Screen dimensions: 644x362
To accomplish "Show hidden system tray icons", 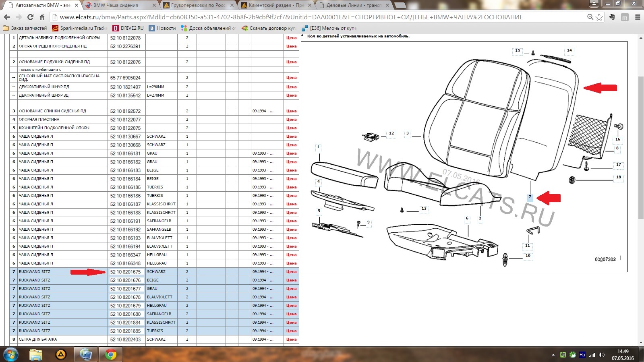I will pos(553,355).
